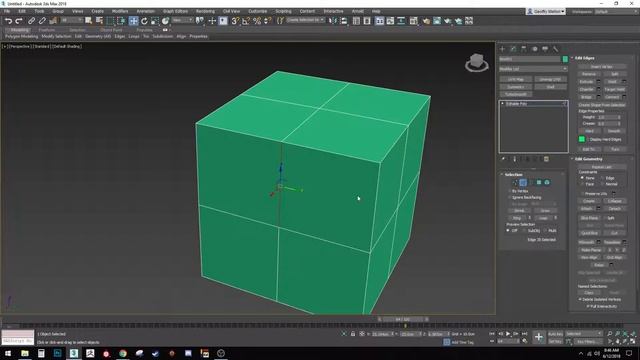Image resolution: width=640 pixels, height=360 pixels.
Task: Enable the By Vertex checkbox
Action: 509,191
